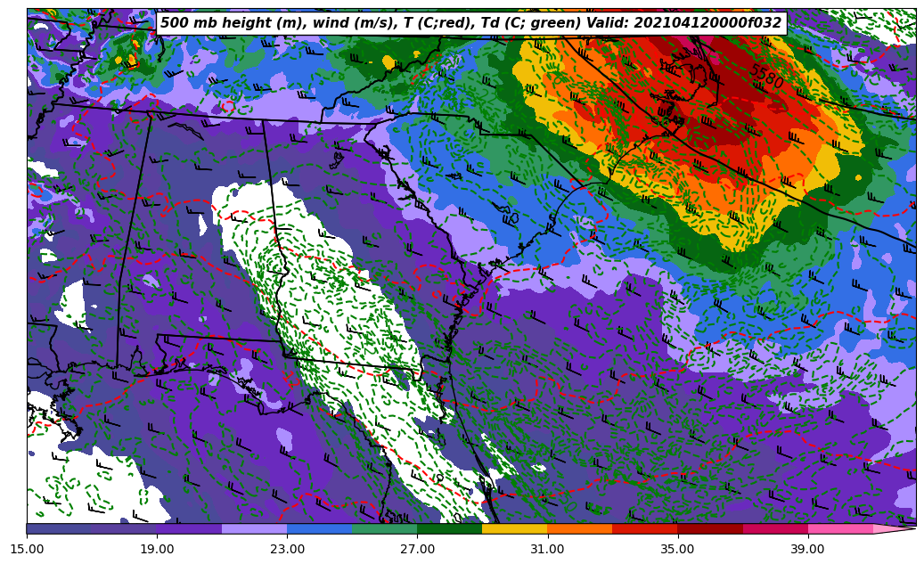Click the light lavender colorbar segment before 23.00

click(x=254, y=528)
